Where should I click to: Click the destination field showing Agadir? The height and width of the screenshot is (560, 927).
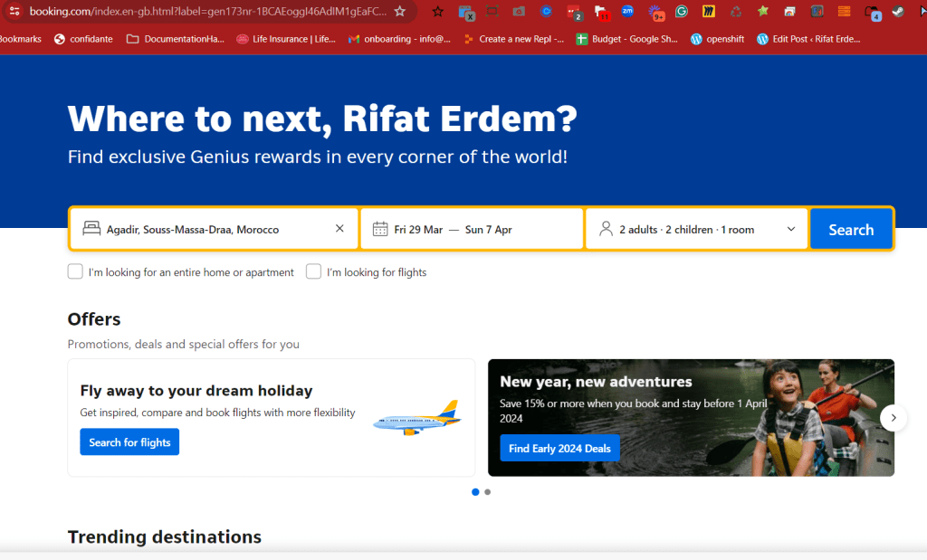pos(214,229)
